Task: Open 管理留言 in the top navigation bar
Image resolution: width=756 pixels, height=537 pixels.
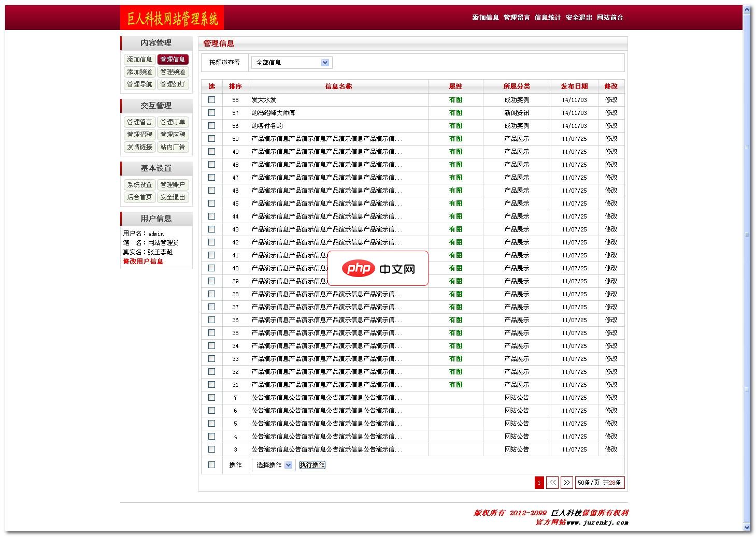Action: coord(517,18)
